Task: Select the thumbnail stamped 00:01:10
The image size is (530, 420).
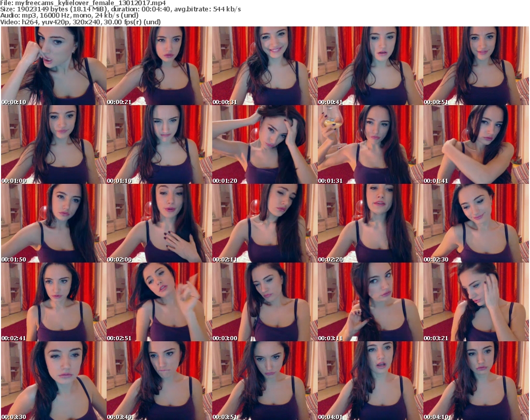Action: (x=159, y=144)
